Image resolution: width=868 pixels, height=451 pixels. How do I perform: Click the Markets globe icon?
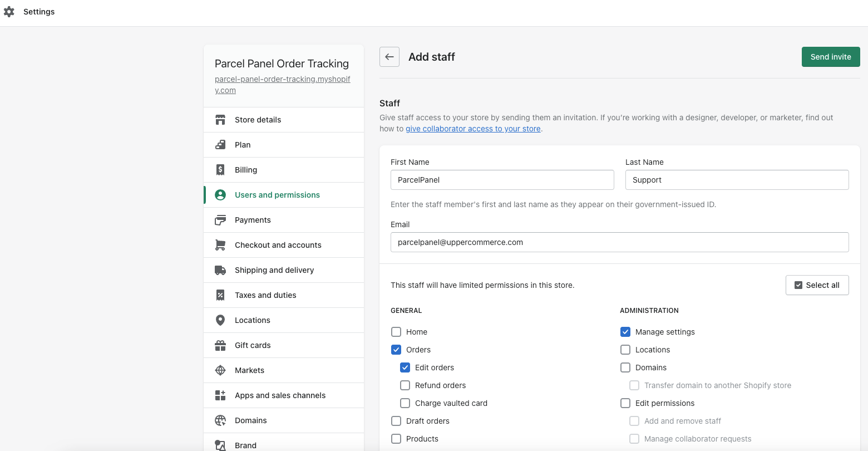click(x=220, y=370)
